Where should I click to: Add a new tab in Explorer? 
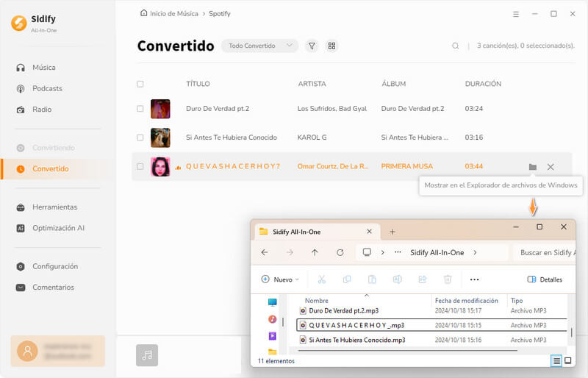392,232
